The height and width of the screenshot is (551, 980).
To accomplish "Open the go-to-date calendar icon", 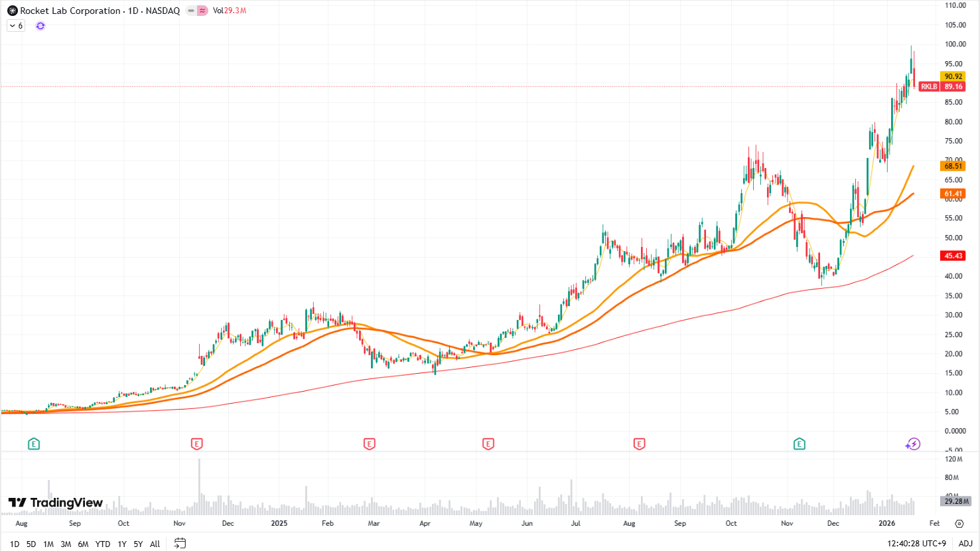I will 180,543.
